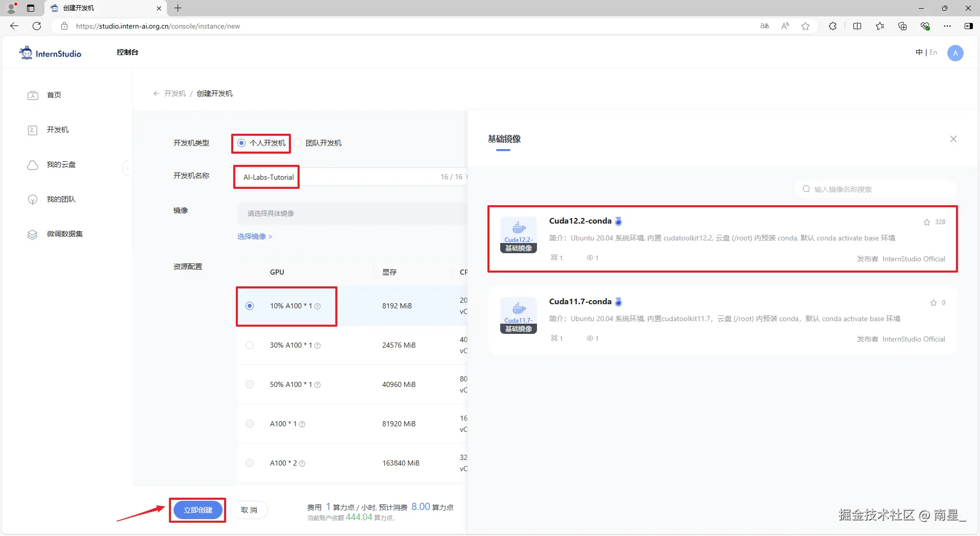Screen dimensions: 980x536
Task: Expand the 选择镜像 image chooser
Action: [255, 236]
